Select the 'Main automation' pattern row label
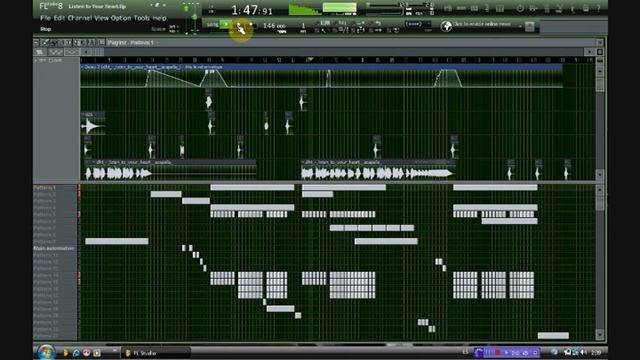Screen dimensions: 640x360 point(54,248)
